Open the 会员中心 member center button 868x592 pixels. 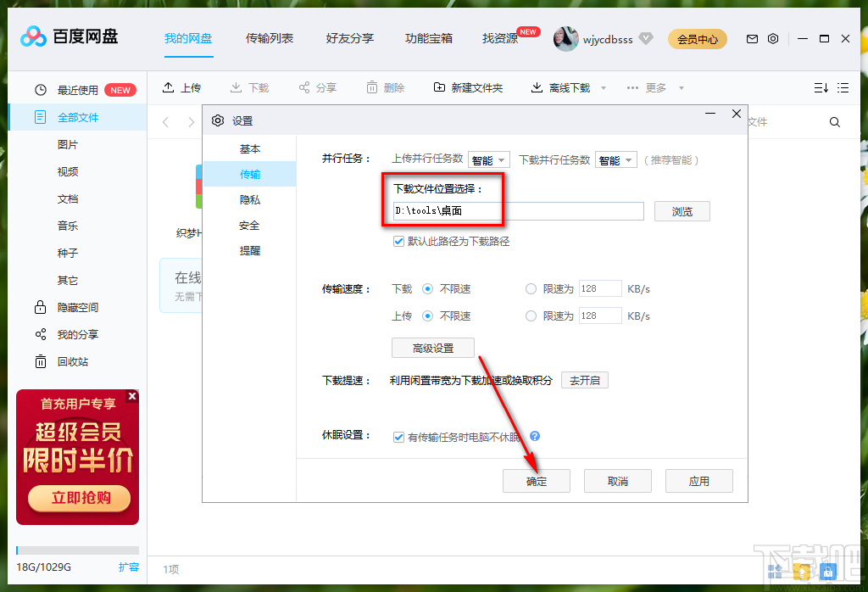pos(698,39)
